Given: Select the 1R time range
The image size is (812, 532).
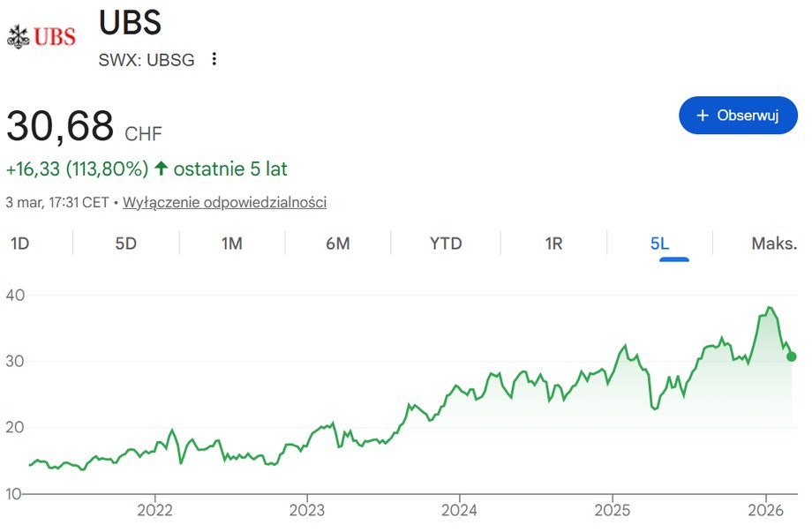Looking at the screenshot, I should tap(553, 243).
